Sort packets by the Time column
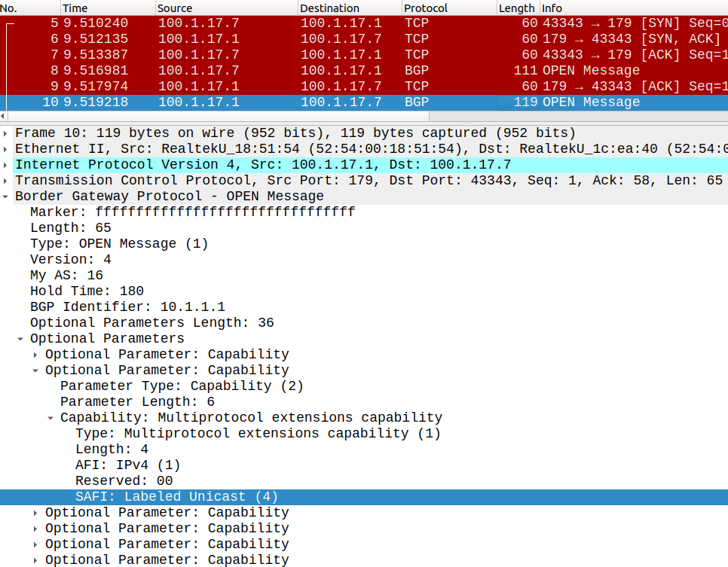 tap(108, 8)
